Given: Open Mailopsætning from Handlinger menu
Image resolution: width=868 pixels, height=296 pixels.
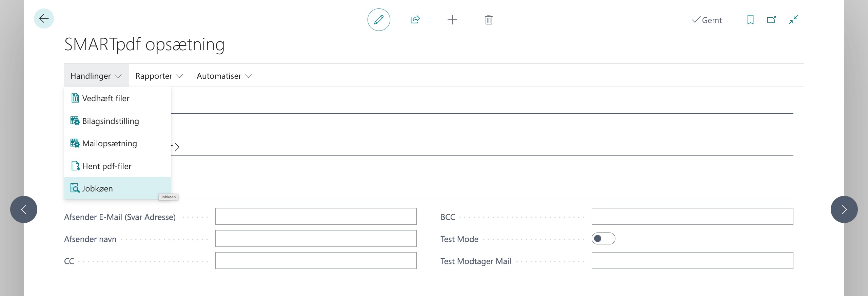Looking at the screenshot, I should point(110,144).
